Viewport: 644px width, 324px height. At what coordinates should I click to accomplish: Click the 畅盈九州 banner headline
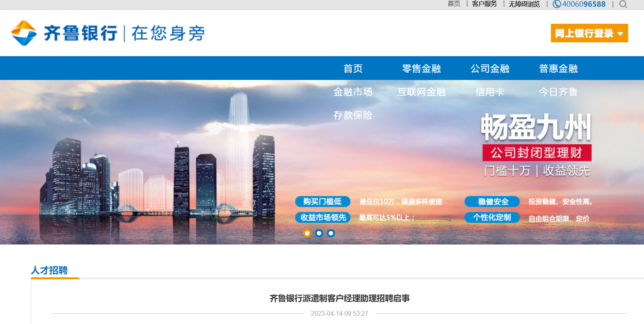click(536, 127)
